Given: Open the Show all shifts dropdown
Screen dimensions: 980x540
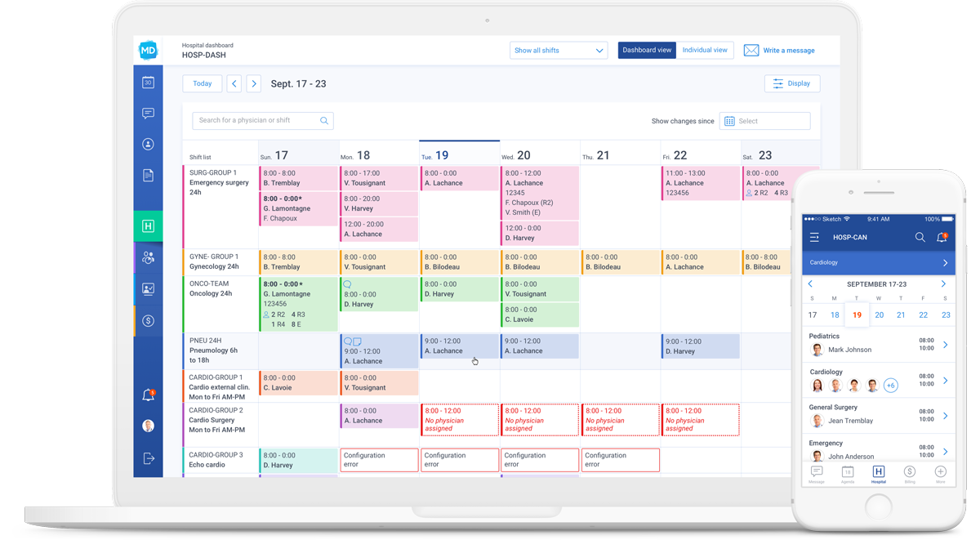Looking at the screenshot, I should point(559,50).
